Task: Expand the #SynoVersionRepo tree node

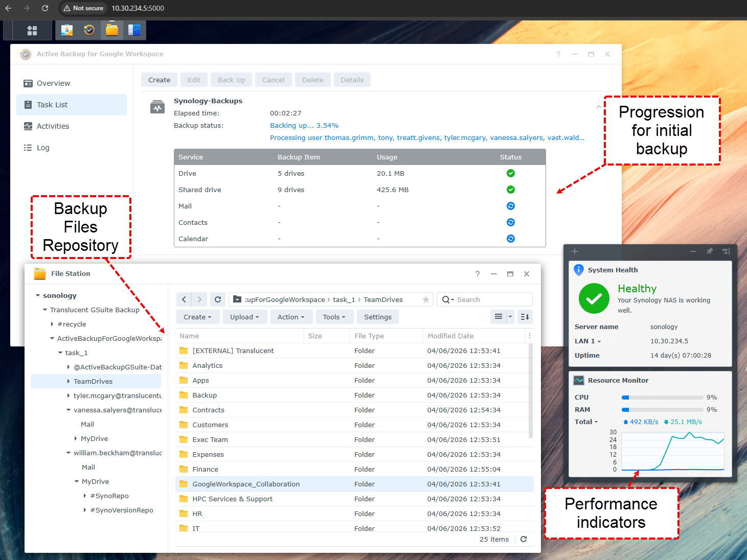Action: [85, 510]
